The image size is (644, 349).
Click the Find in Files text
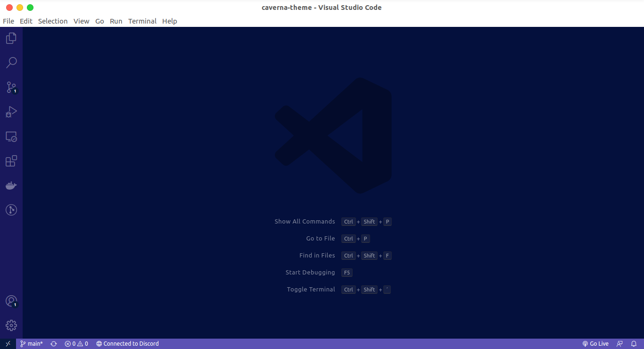[x=317, y=256]
